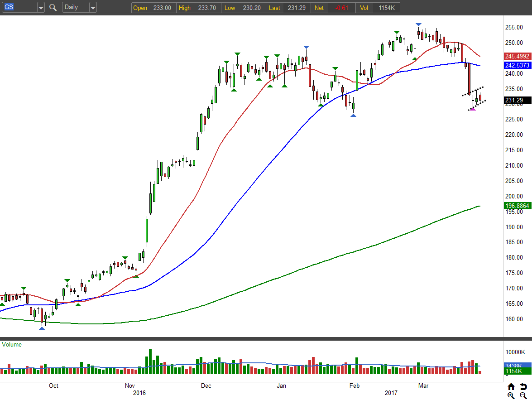
Task: Select the 231.29 last price label
Action: 517,100
